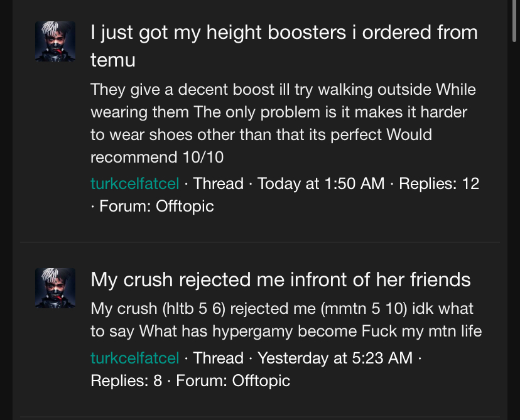Click 'Thread' label in crush rejected result

pos(218,358)
